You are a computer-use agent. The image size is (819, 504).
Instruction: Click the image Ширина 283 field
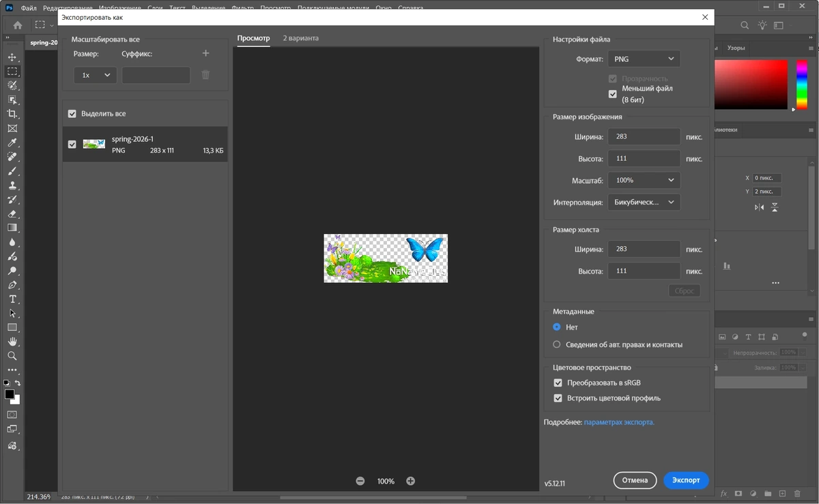click(x=644, y=136)
